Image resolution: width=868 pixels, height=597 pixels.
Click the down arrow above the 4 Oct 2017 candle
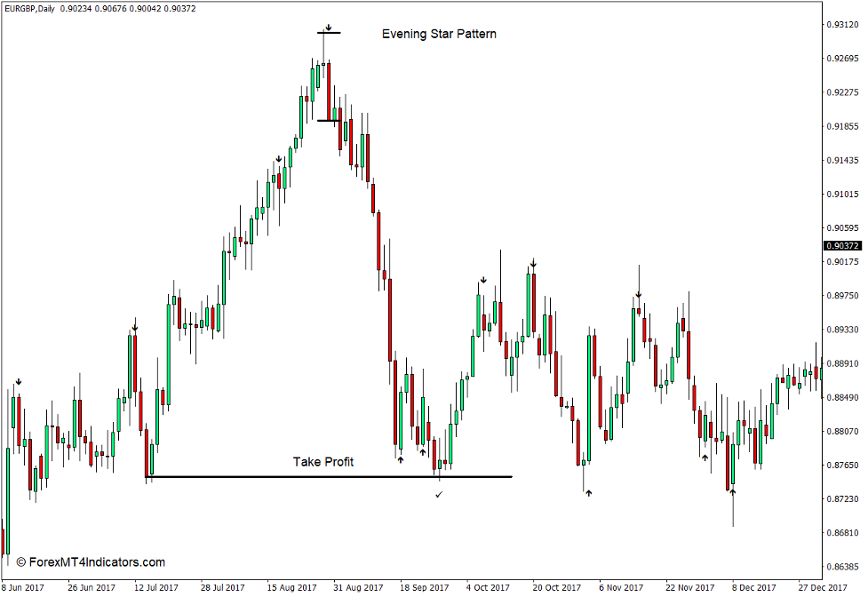(x=483, y=280)
